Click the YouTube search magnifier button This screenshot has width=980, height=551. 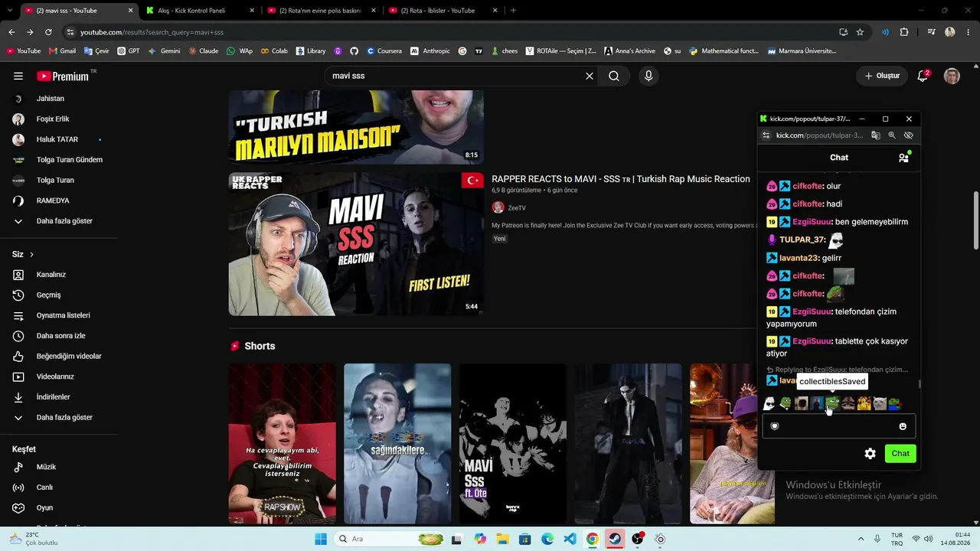614,77
